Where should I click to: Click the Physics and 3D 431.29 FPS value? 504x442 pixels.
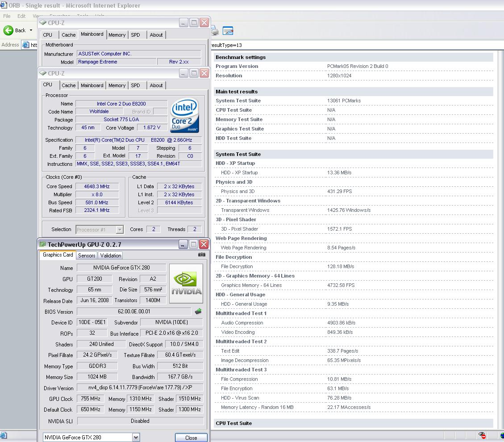point(339,191)
